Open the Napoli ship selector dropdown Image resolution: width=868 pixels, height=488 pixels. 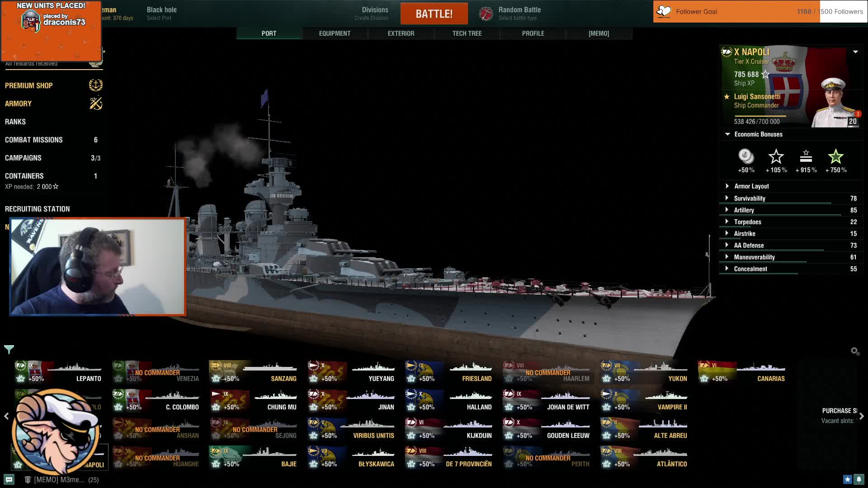coord(855,52)
